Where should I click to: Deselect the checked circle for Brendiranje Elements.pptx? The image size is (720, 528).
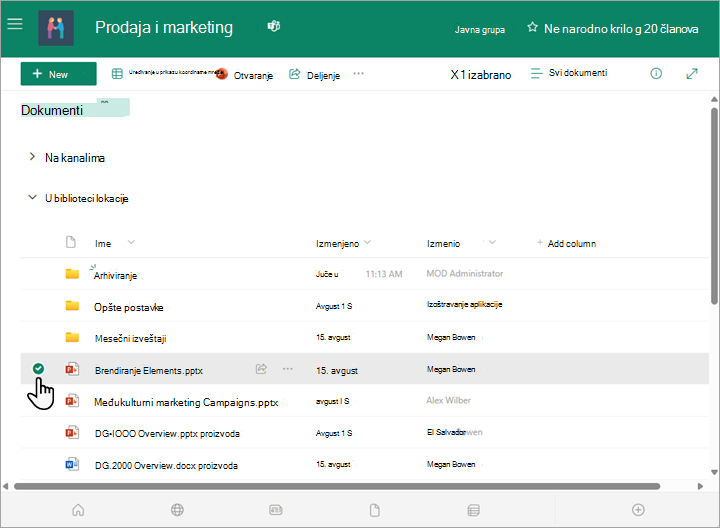(39, 368)
